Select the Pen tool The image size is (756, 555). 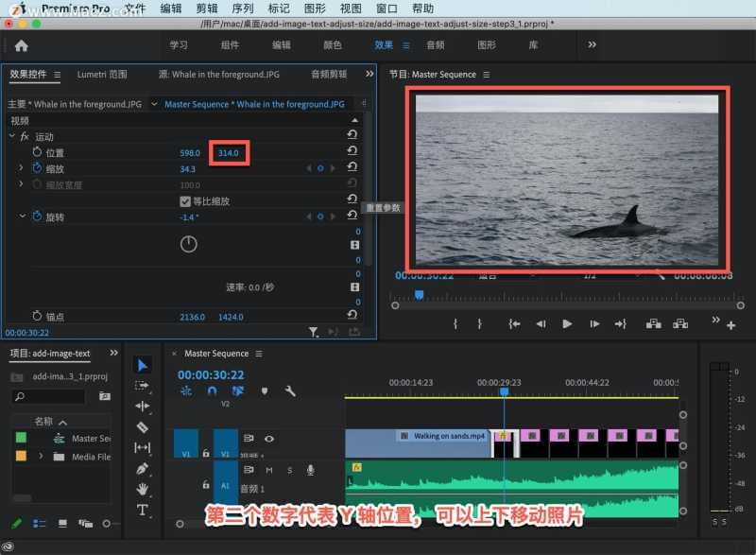click(143, 468)
